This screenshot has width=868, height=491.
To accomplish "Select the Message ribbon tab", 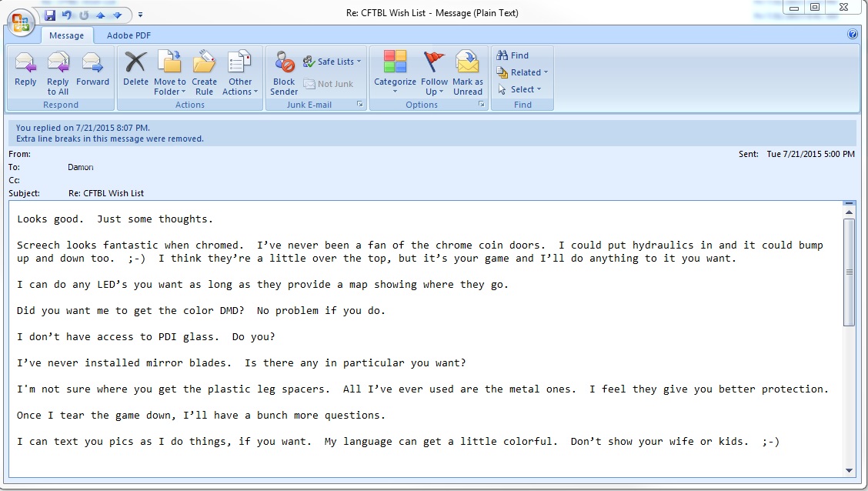I will (67, 35).
